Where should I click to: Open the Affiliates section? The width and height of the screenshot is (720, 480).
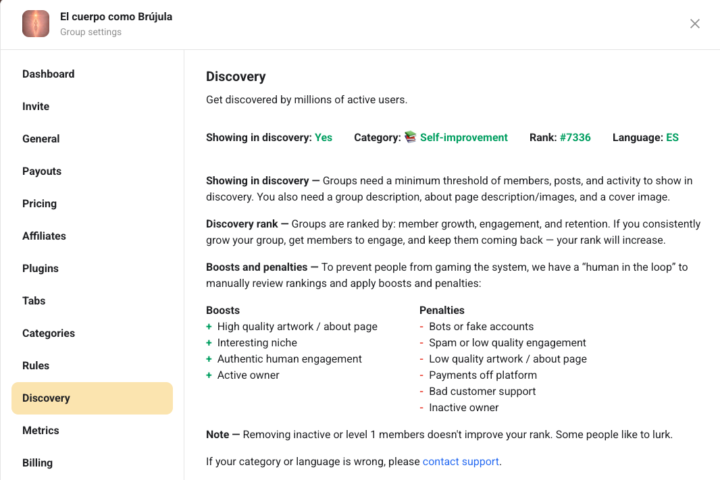click(x=44, y=236)
